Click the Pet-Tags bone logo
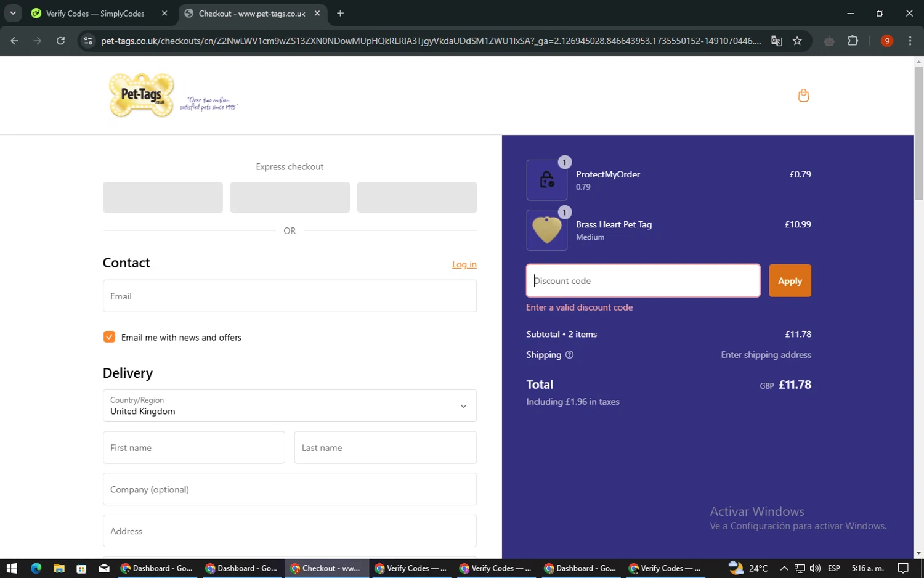Screen dimensions: 924x578 [x=142, y=96]
